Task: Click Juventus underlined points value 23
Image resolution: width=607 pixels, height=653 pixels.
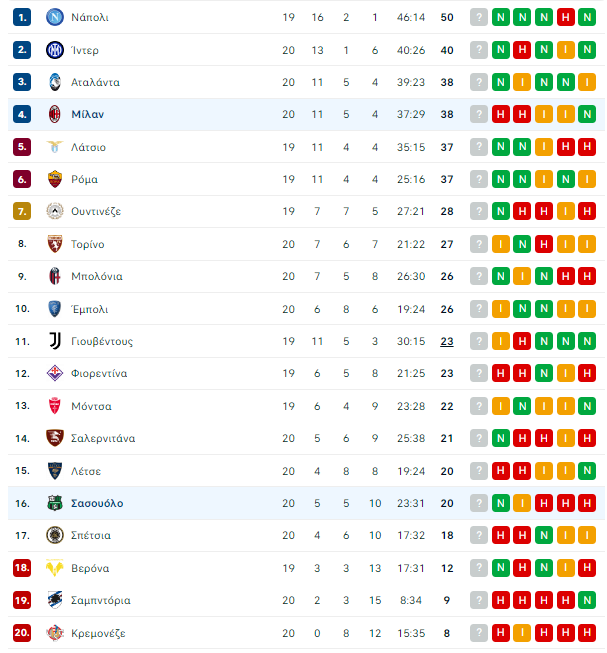Action: coord(447,341)
